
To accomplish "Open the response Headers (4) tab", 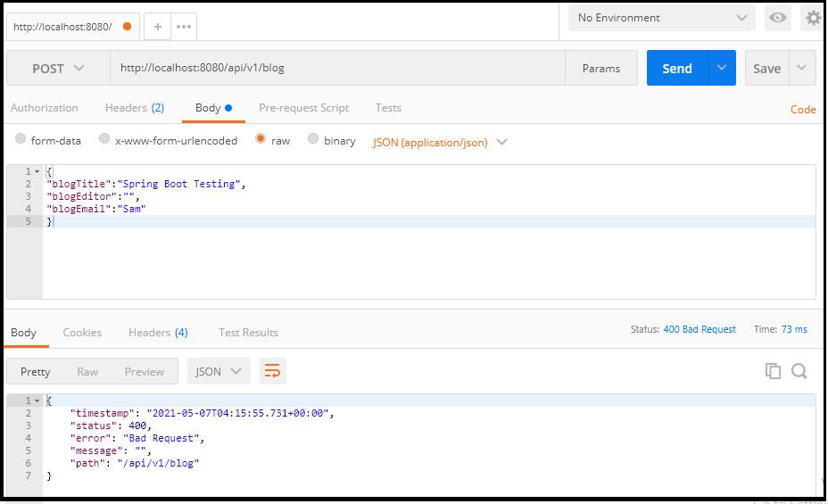I will pos(158,333).
